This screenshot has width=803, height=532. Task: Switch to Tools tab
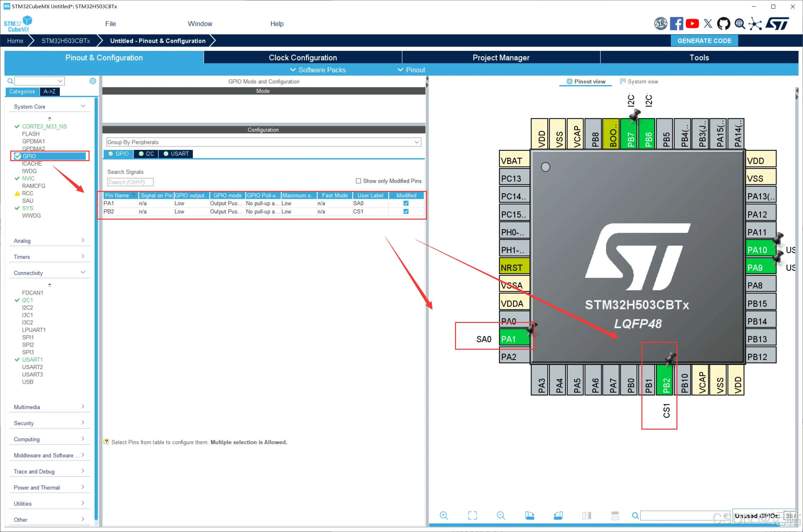(699, 57)
